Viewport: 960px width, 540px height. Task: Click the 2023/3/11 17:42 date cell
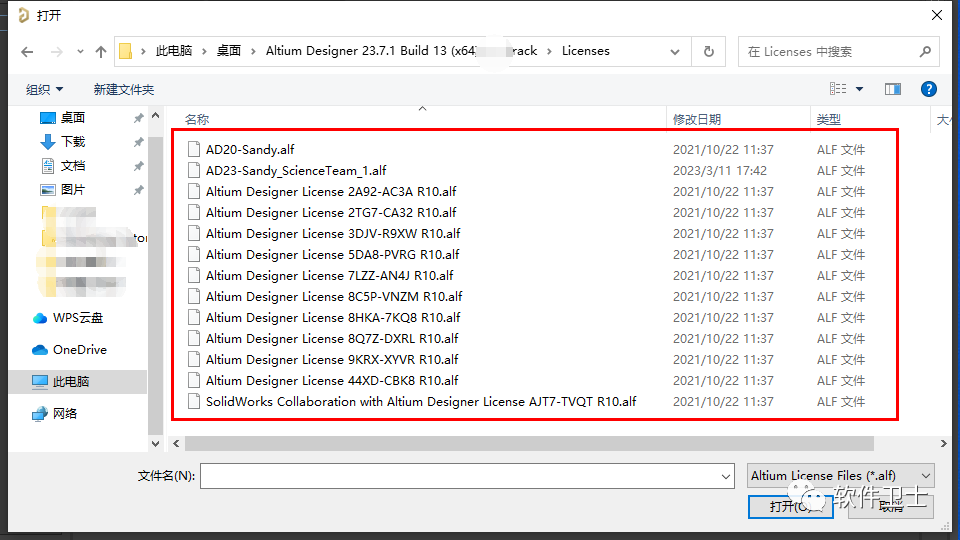[x=719, y=170]
